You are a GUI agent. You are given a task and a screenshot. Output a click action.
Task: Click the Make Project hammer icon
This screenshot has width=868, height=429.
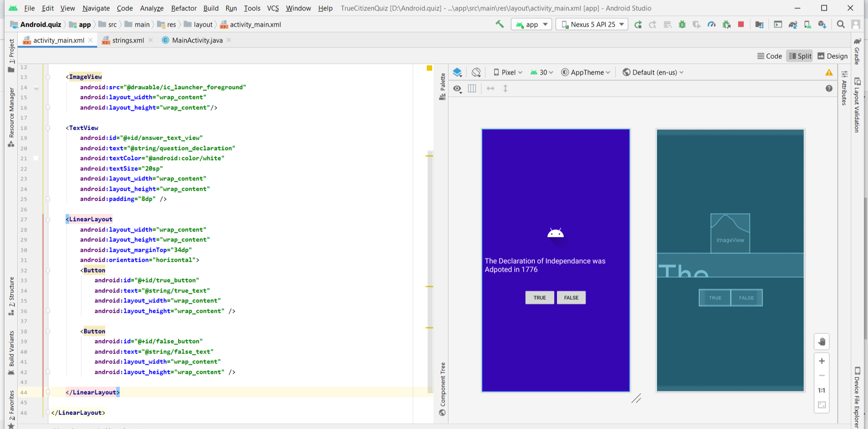coord(500,24)
